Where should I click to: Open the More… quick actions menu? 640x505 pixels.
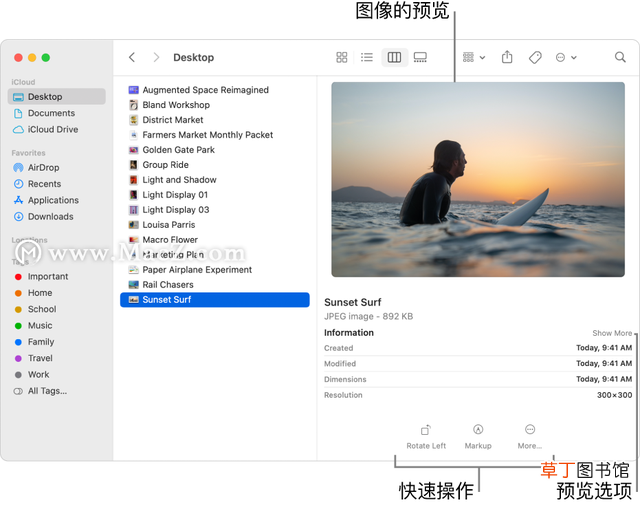click(x=530, y=437)
